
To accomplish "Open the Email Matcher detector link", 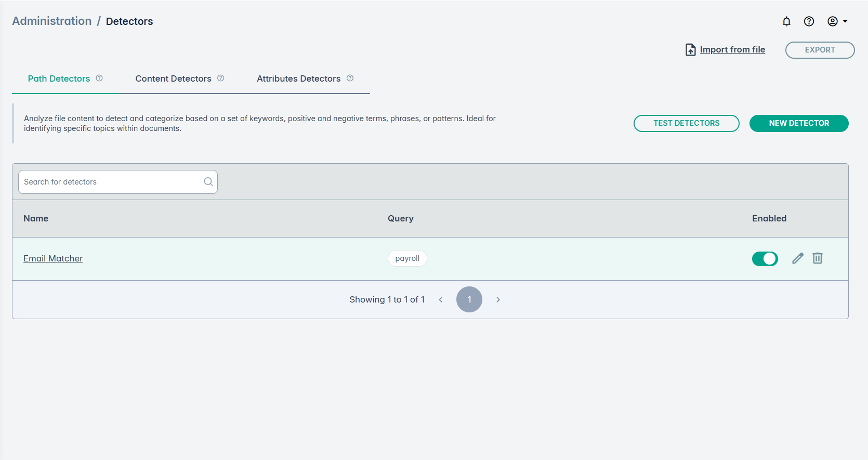I will pyautogui.click(x=53, y=258).
